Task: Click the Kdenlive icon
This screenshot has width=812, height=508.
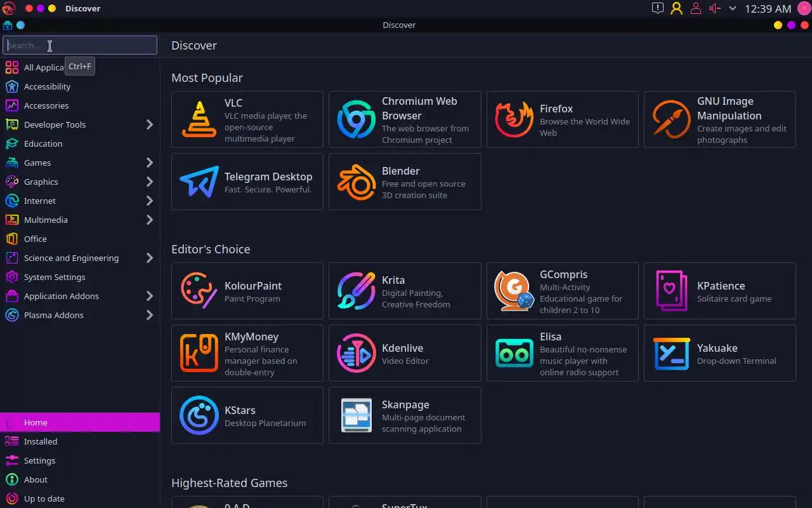Action: 357,353
